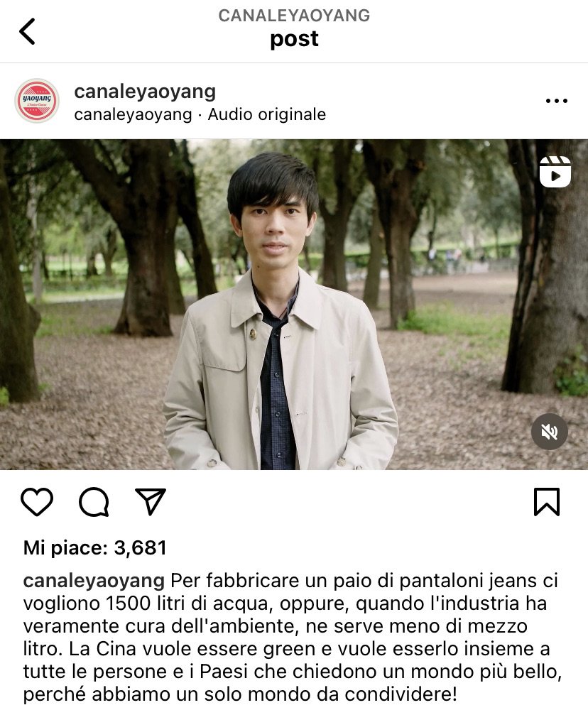Go back using the left chevron arrow
Viewport: 588px width, 710px height.
[27, 31]
